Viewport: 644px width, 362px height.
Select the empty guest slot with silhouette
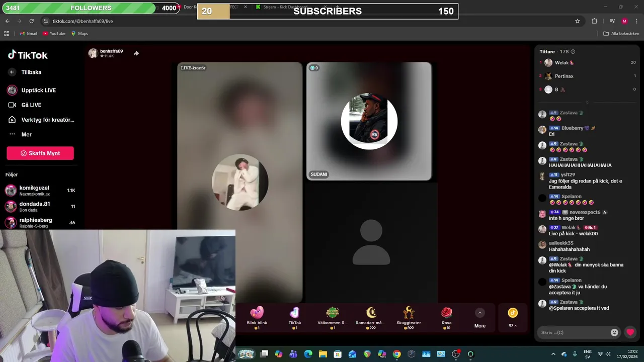(371, 242)
